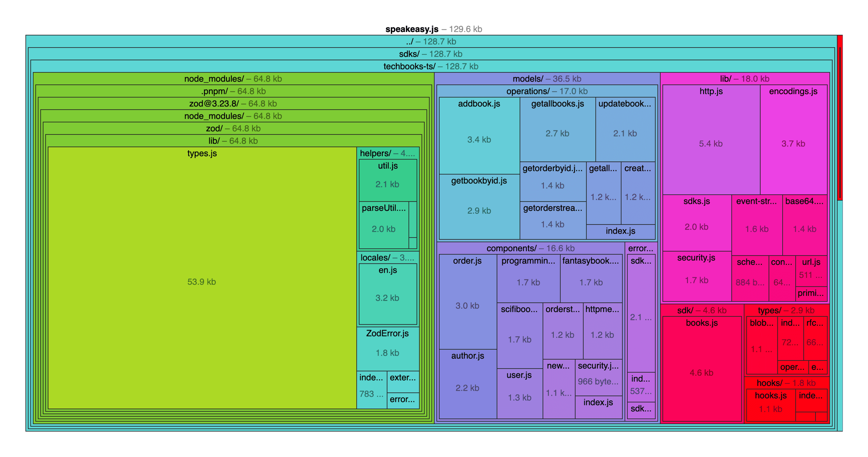Select the types.js 53.9 kb block

point(202,278)
